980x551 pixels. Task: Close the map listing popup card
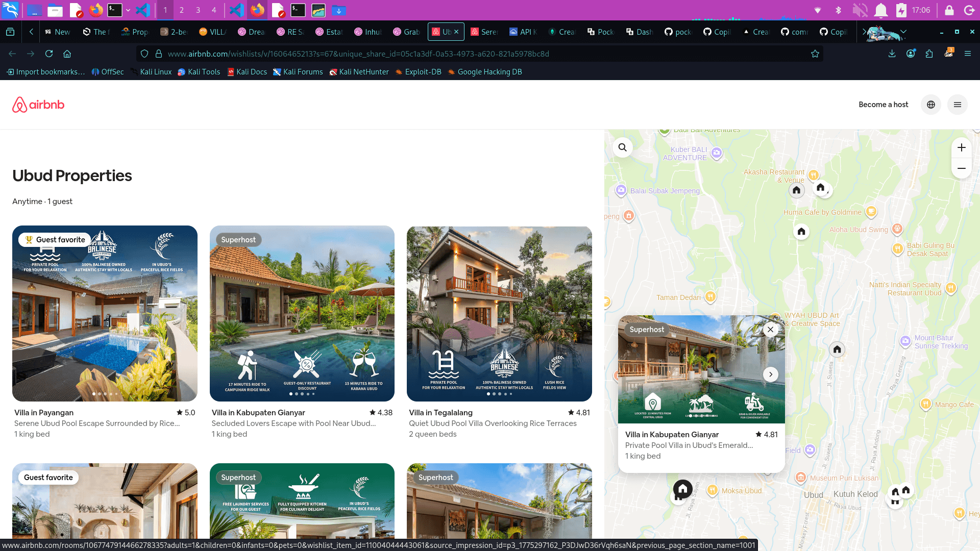[x=771, y=330]
